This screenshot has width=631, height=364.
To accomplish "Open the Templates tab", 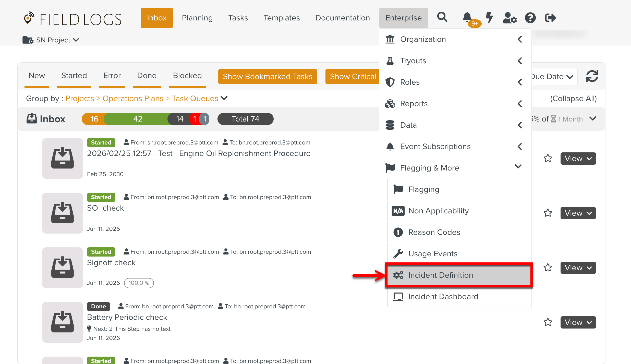I will [x=282, y=18].
